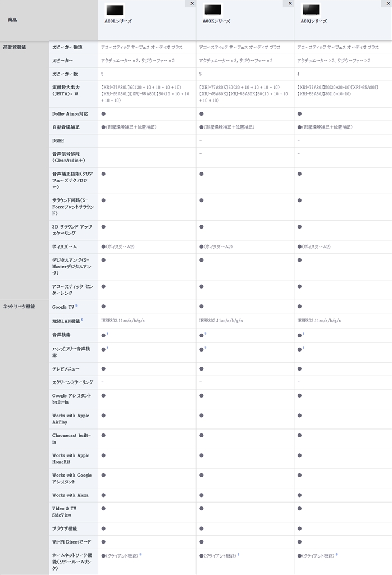Open the A80K series TV image

point(213,10)
